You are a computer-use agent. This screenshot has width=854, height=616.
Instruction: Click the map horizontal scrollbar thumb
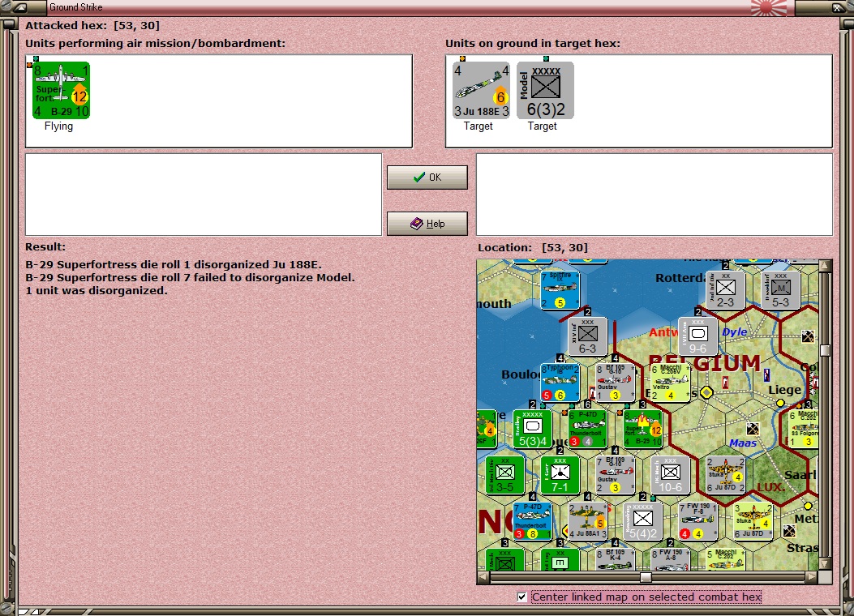coord(646,577)
